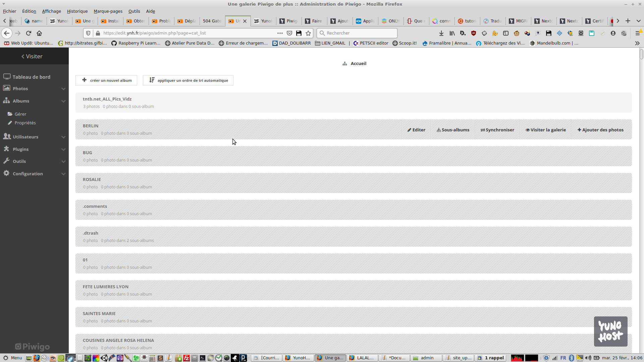Click appliquer un ordre de tri automatique
Viewport: 644px width, 362px height.
[x=188, y=80]
